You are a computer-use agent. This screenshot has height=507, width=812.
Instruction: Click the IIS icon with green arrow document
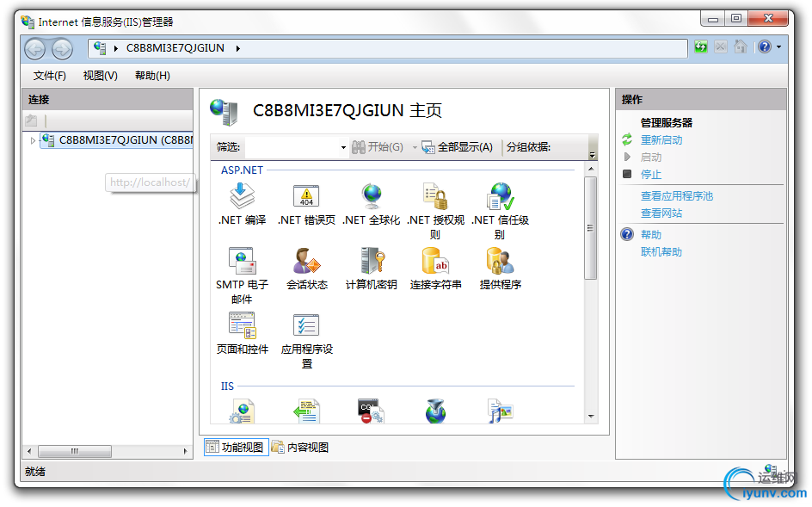306,411
